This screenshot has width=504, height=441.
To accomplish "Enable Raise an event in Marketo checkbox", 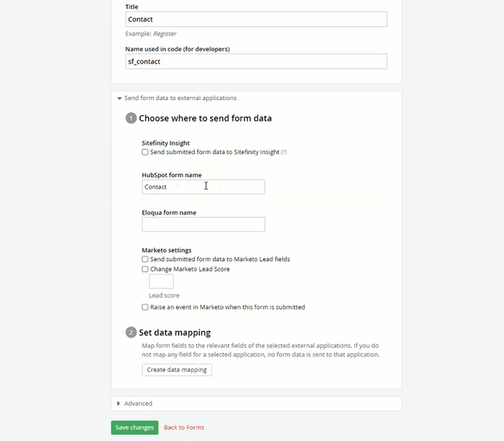I will (145, 307).
